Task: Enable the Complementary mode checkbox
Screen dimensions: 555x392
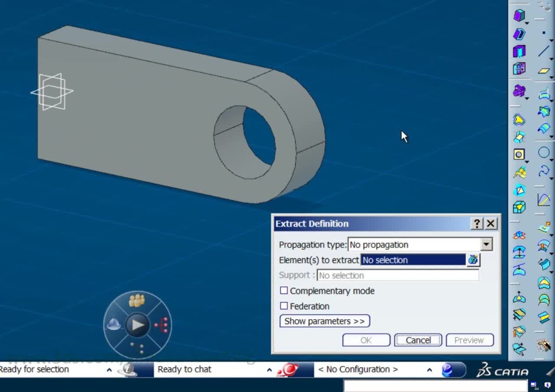Action: (284, 291)
